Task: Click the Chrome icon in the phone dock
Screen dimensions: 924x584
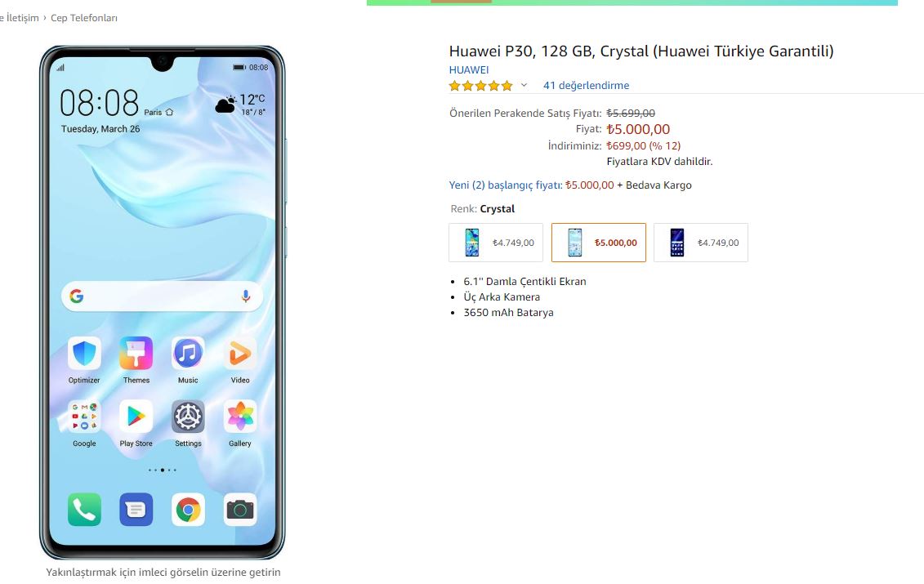Action: (x=188, y=509)
